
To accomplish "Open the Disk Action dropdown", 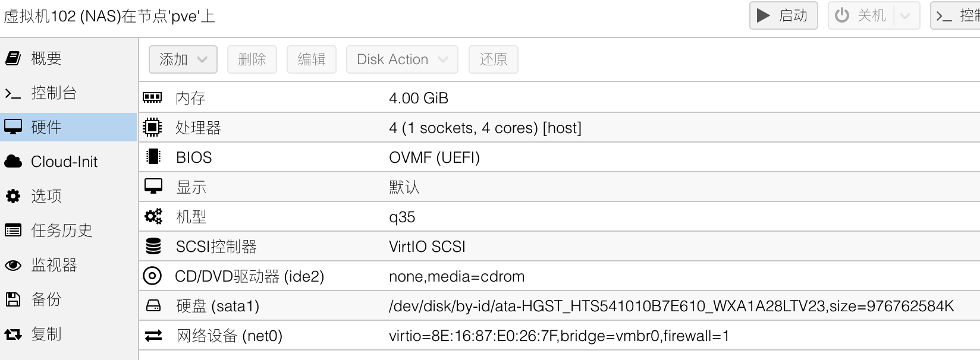I will click(402, 59).
